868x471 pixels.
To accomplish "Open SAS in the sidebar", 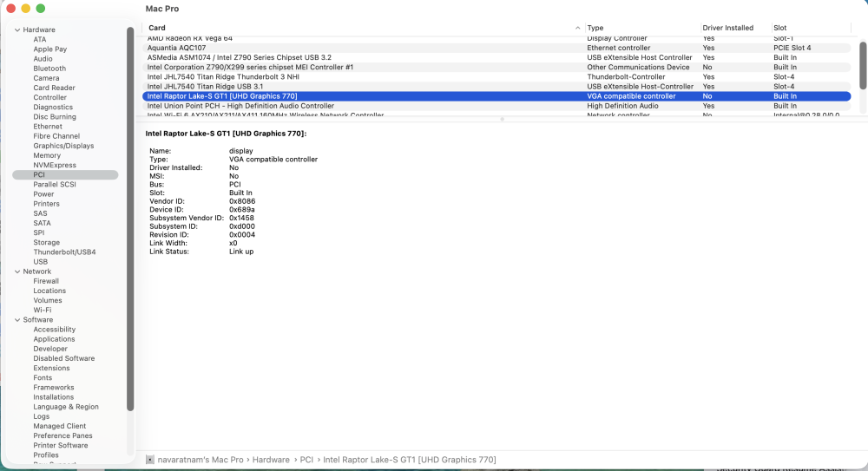I will (40, 213).
